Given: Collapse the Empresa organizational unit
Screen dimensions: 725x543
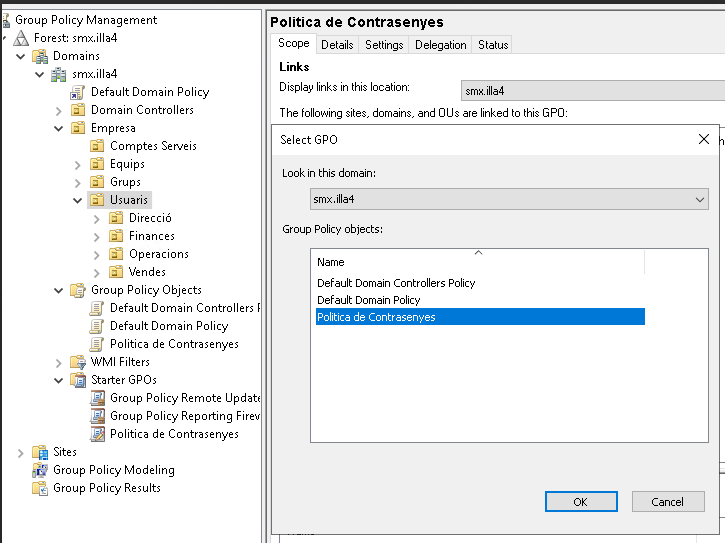Looking at the screenshot, I should tap(59, 128).
